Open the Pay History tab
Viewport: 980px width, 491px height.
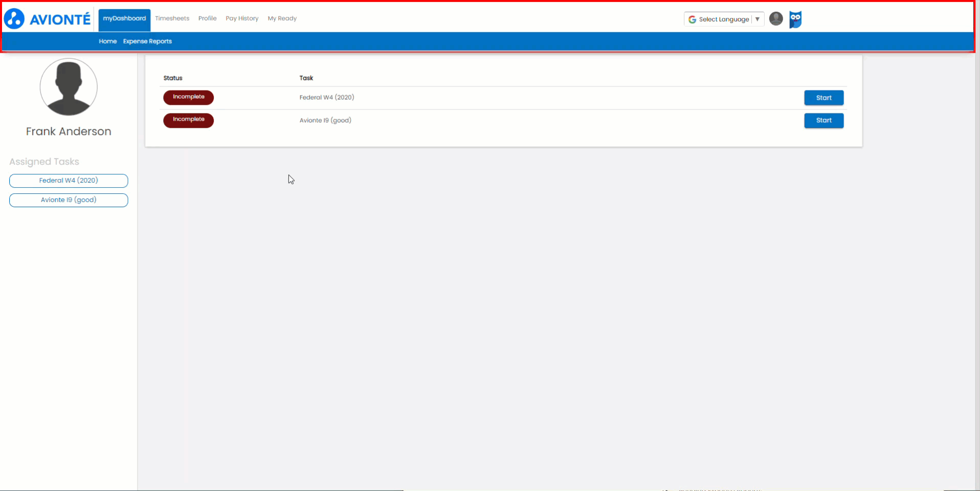[x=242, y=18]
